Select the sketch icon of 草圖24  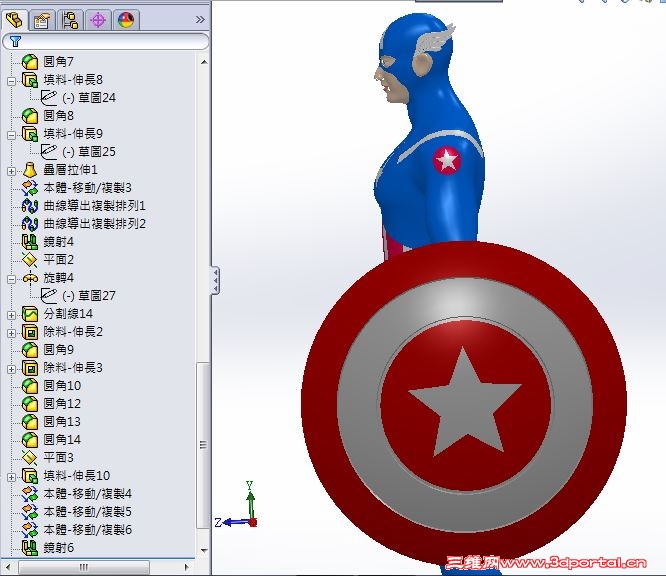click(x=49, y=98)
